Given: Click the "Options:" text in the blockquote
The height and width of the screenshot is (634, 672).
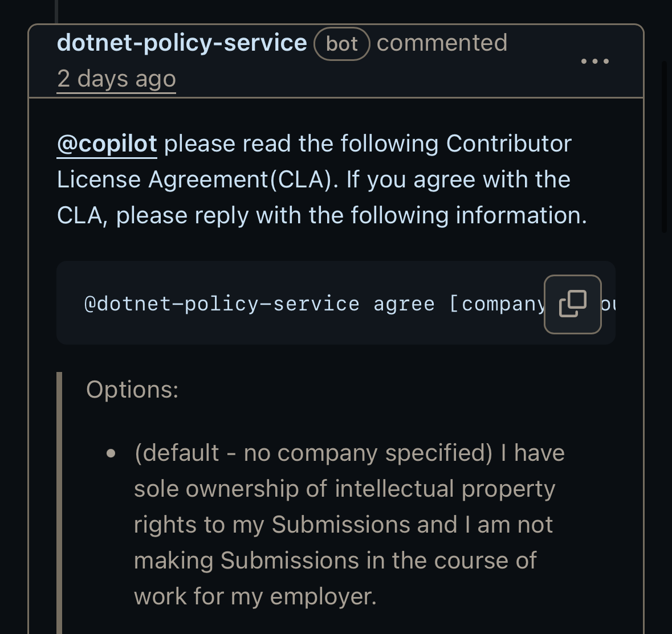Looking at the screenshot, I should point(132,390).
